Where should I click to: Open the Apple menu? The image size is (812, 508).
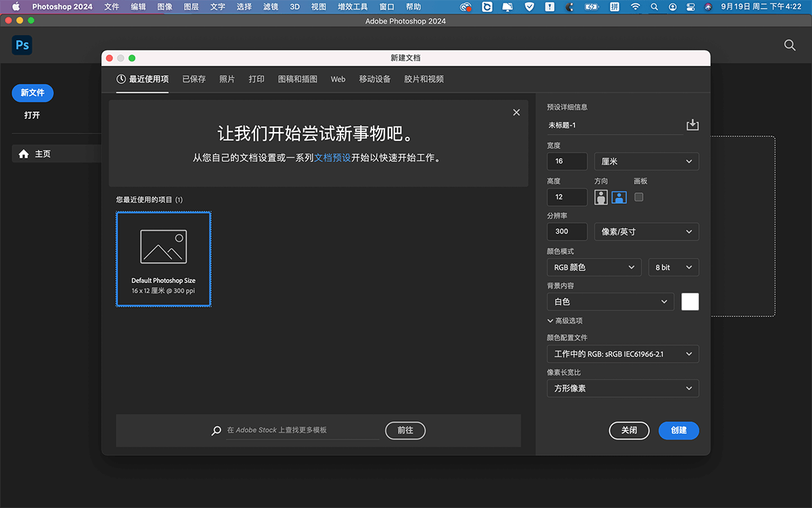click(x=16, y=7)
